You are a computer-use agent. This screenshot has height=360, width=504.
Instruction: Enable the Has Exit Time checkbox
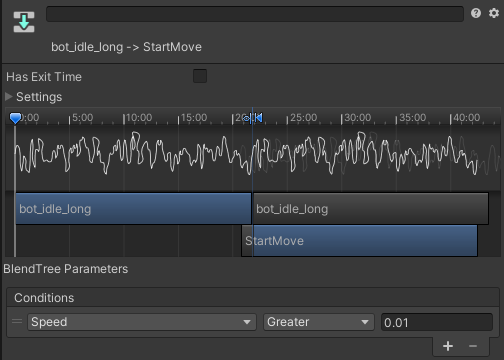pyautogui.click(x=200, y=76)
